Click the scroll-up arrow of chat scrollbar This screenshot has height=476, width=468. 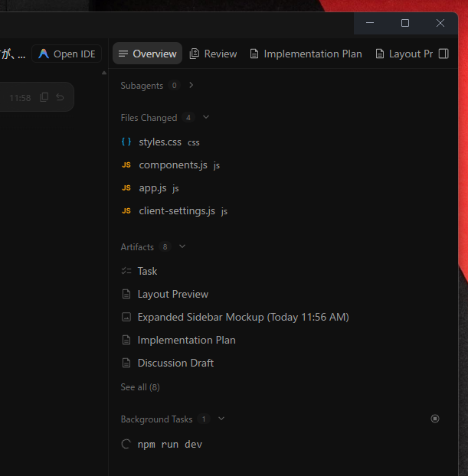coord(104,73)
